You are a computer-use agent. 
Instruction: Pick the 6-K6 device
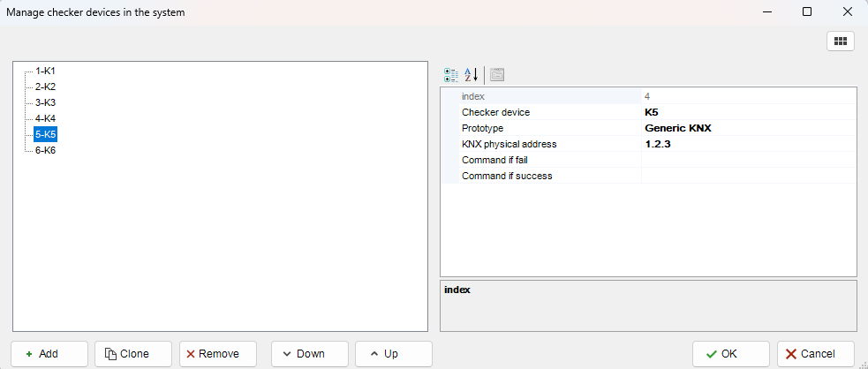(46, 150)
